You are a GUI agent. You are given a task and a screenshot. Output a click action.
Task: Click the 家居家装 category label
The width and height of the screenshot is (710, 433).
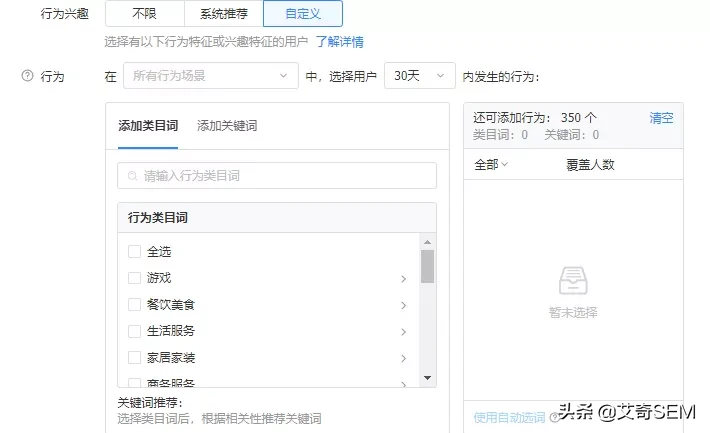[171, 358]
